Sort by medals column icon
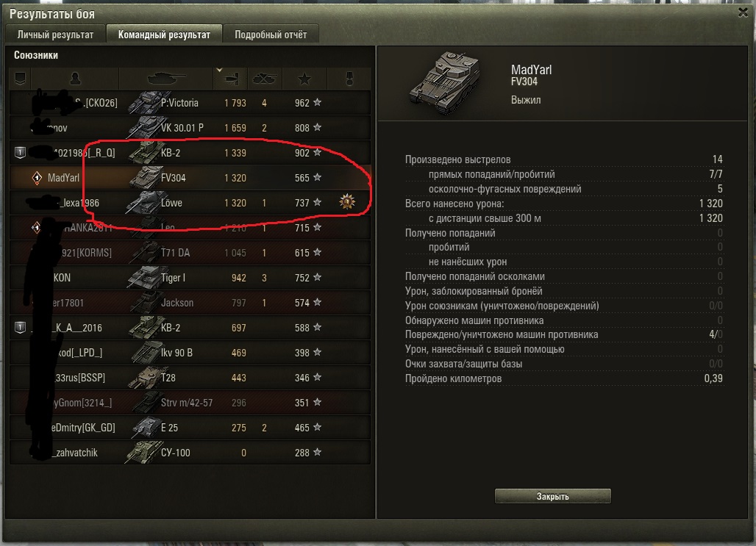The width and height of the screenshot is (756, 546). (x=349, y=79)
